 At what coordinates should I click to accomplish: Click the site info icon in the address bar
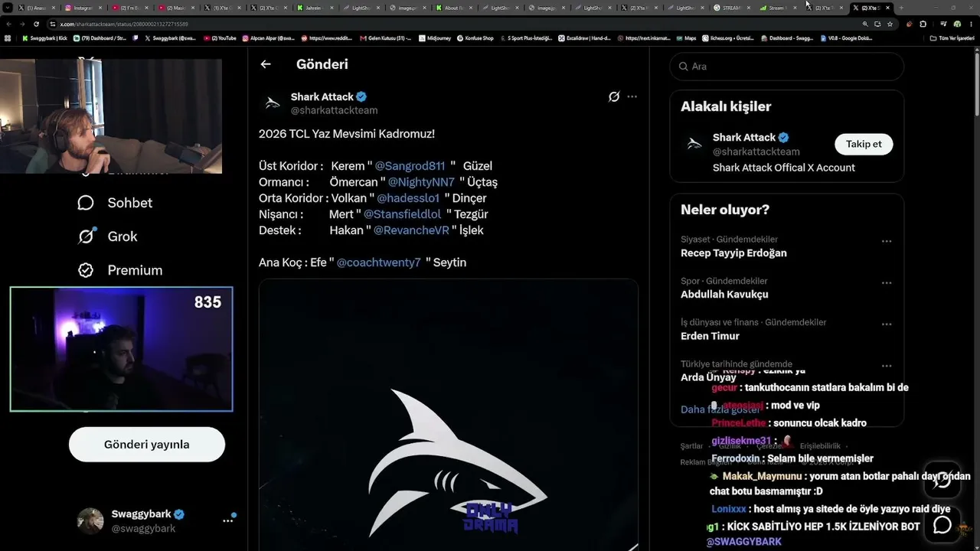coord(53,24)
